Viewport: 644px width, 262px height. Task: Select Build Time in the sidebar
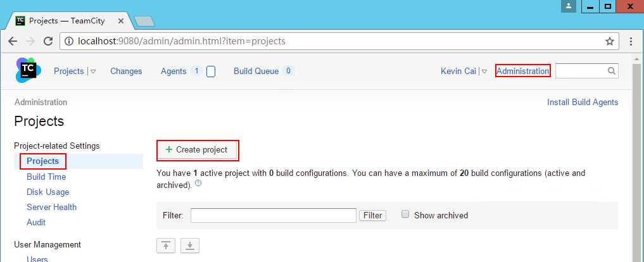click(46, 177)
